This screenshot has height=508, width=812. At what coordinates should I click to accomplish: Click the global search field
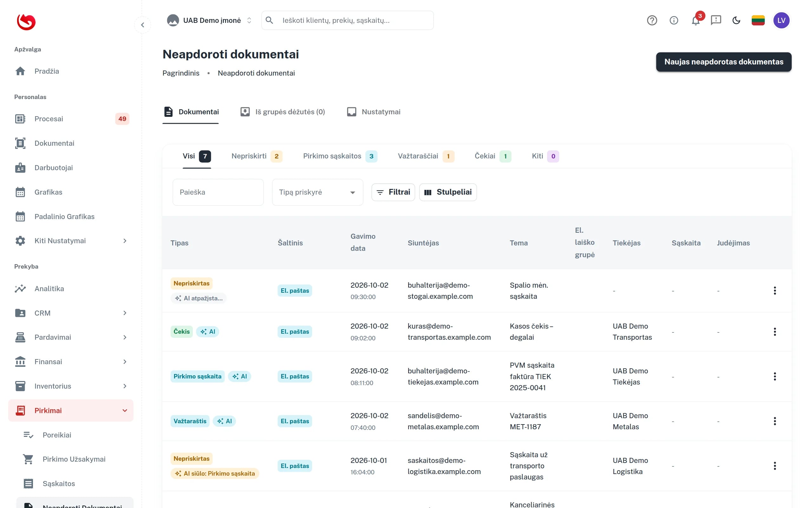347,21
